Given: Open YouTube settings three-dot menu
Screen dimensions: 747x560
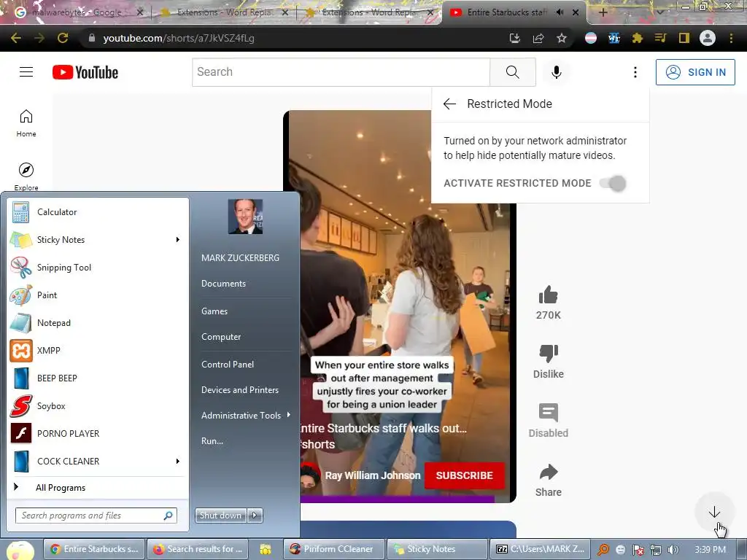Looking at the screenshot, I should pyautogui.click(x=635, y=72).
